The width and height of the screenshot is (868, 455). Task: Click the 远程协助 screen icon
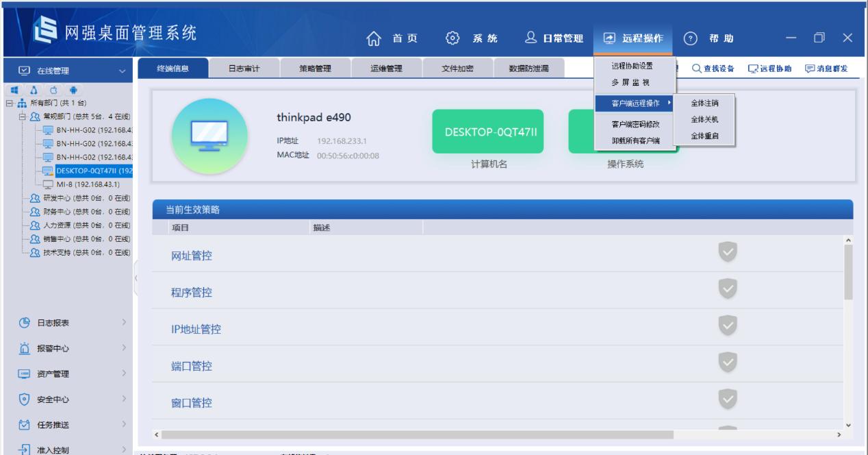[754, 68]
